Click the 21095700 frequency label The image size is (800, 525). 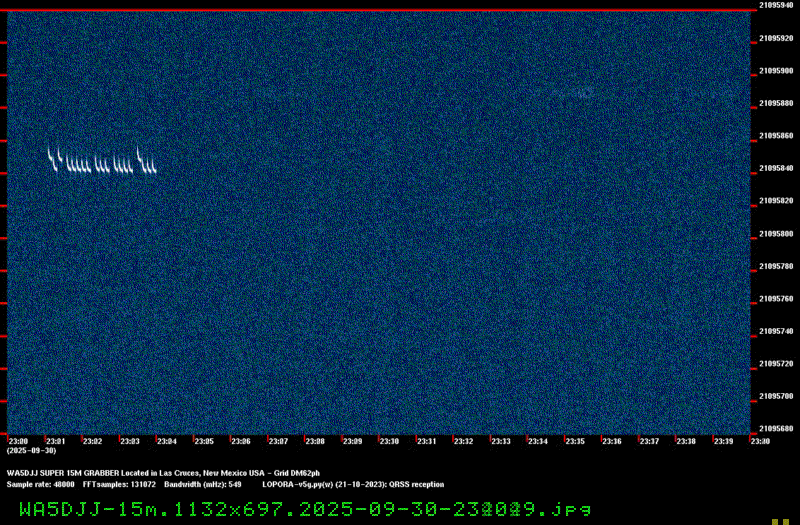coord(776,396)
